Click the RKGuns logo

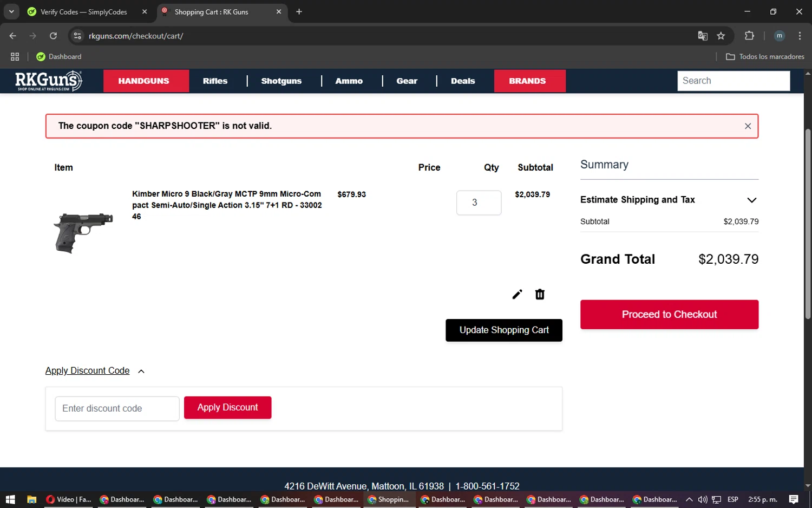coord(49,81)
